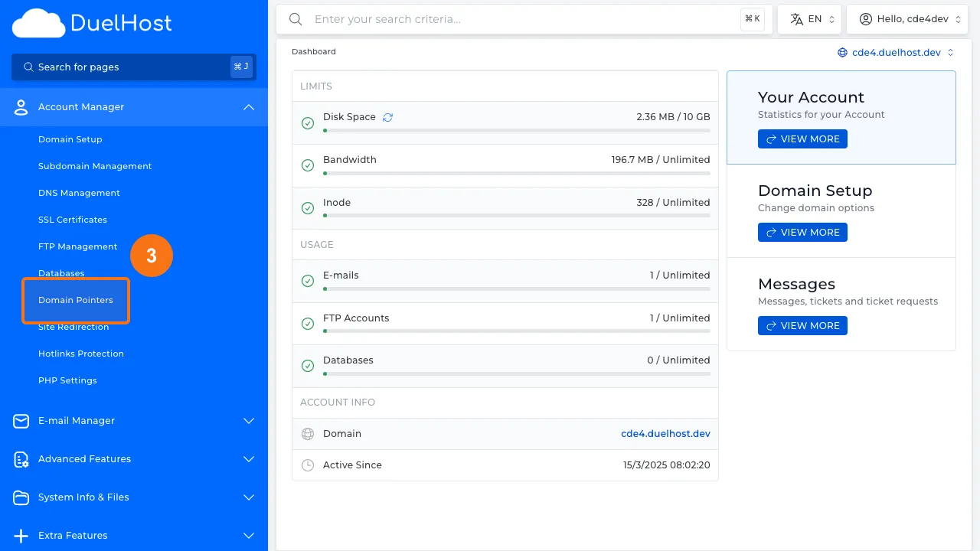Image resolution: width=980 pixels, height=551 pixels.
Task: Click View More under Messages
Action: 802,326
